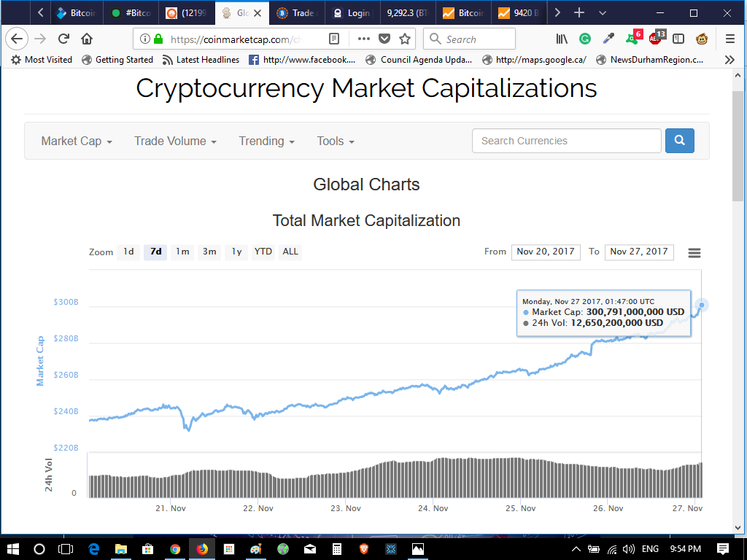The image size is (747, 560).
Task: Open the Firefox sidebar panel icon
Action: click(x=678, y=39)
